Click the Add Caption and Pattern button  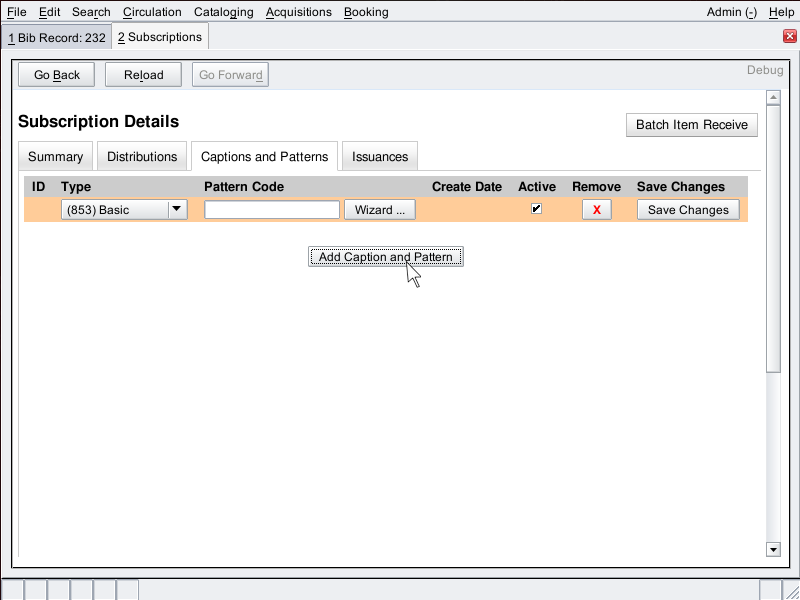click(385, 257)
